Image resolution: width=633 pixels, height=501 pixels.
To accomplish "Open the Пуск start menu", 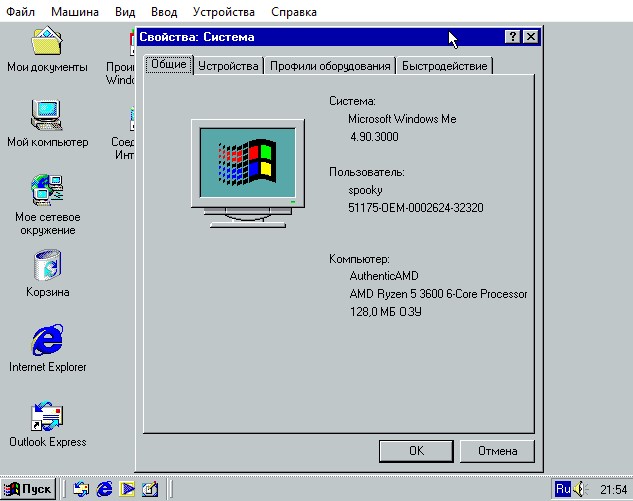I will 28,489.
